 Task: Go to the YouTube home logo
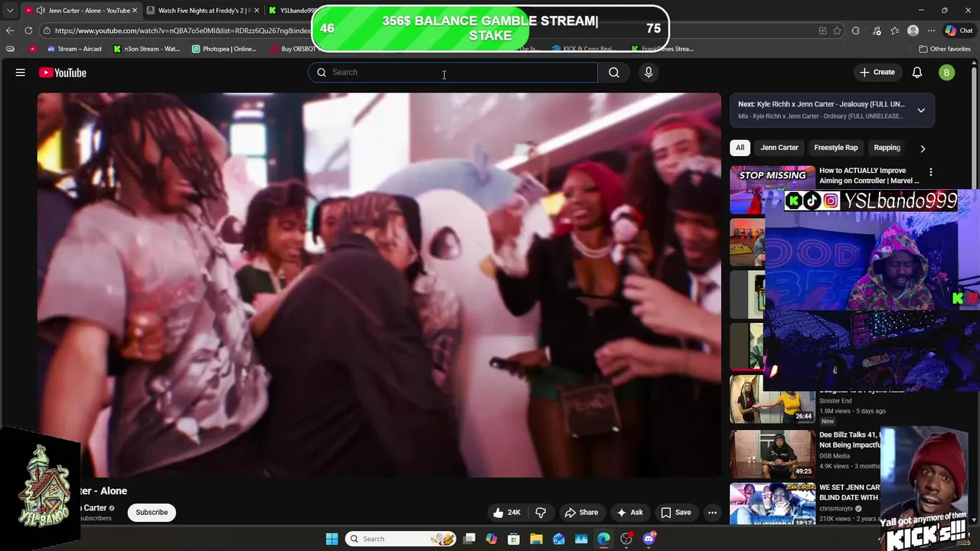click(x=63, y=73)
